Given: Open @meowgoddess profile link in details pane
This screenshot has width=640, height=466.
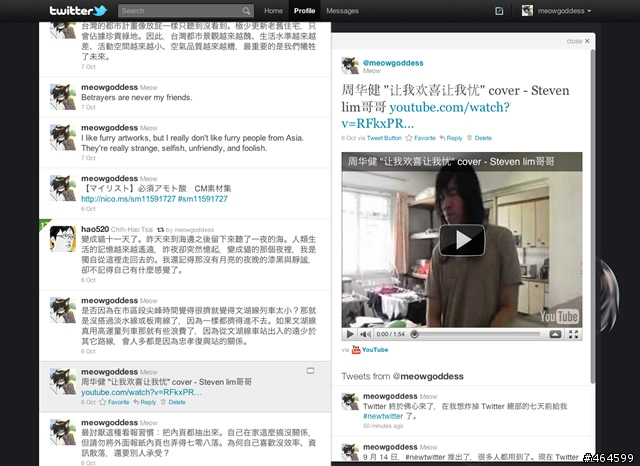Looking at the screenshot, I should tap(393, 63).
